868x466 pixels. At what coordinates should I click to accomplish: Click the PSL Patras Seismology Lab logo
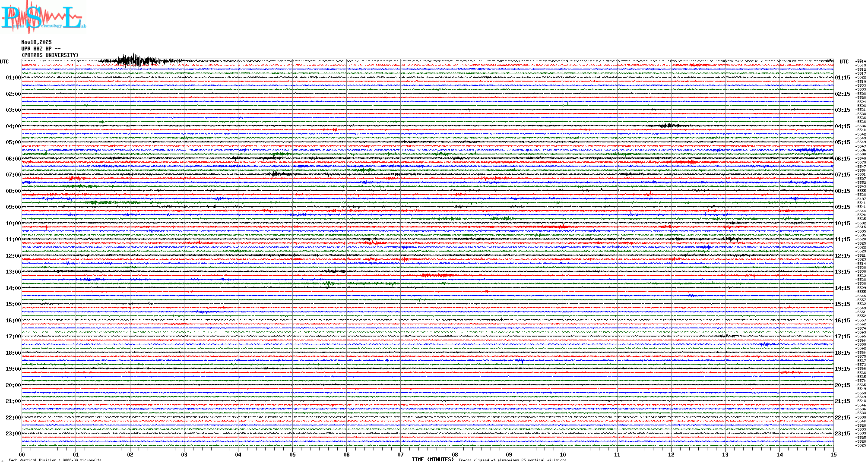(x=42, y=17)
